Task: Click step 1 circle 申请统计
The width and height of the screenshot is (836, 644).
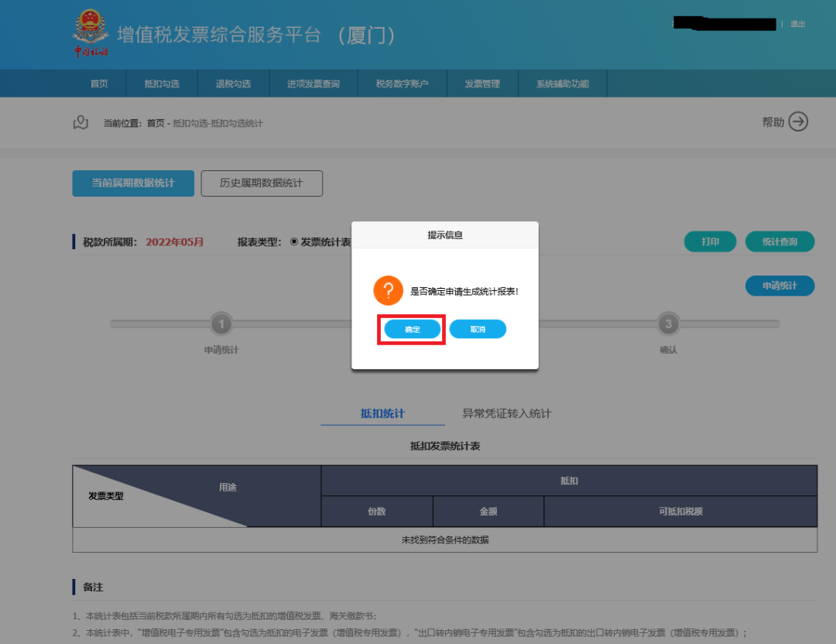Action: [x=221, y=324]
